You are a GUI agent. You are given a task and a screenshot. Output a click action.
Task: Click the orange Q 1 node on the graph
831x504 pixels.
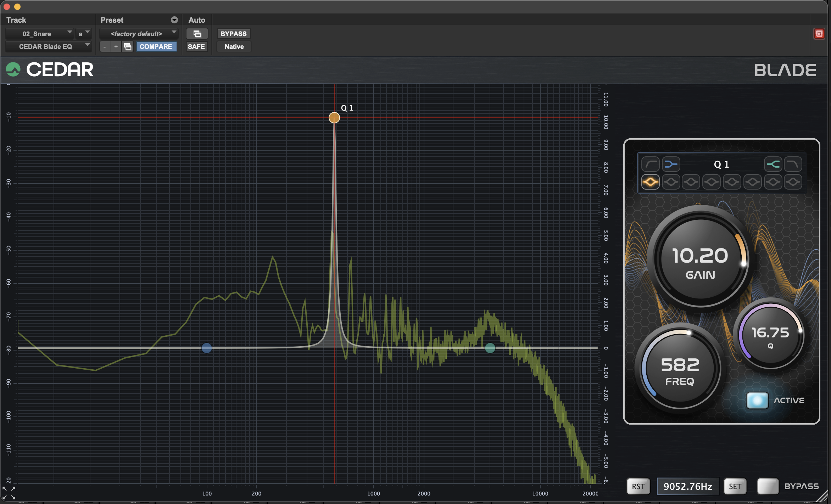(x=334, y=118)
